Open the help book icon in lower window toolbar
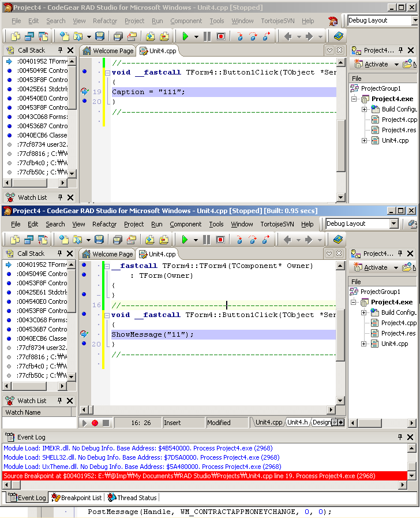Screen dimensions: 420x518 pyautogui.click(x=338, y=240)
